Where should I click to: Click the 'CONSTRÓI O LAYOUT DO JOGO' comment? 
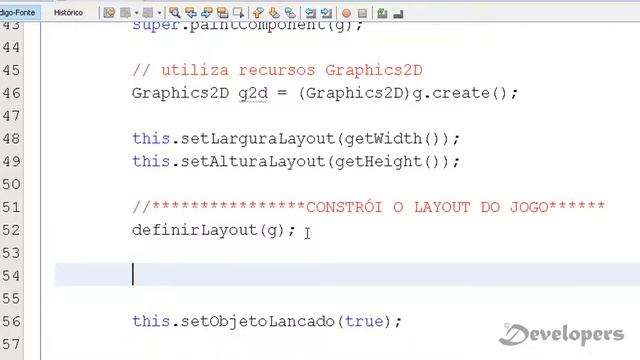pos(427,207)
